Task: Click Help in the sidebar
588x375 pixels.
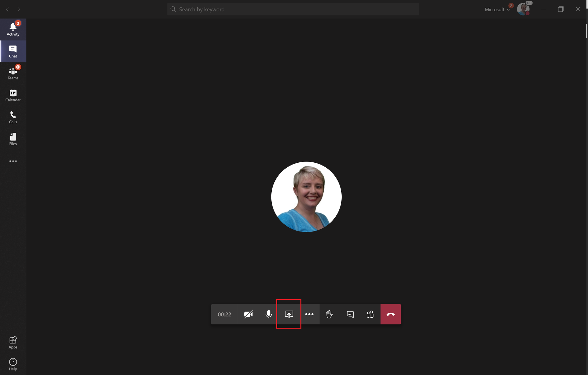Action: [x=12, y=364]
